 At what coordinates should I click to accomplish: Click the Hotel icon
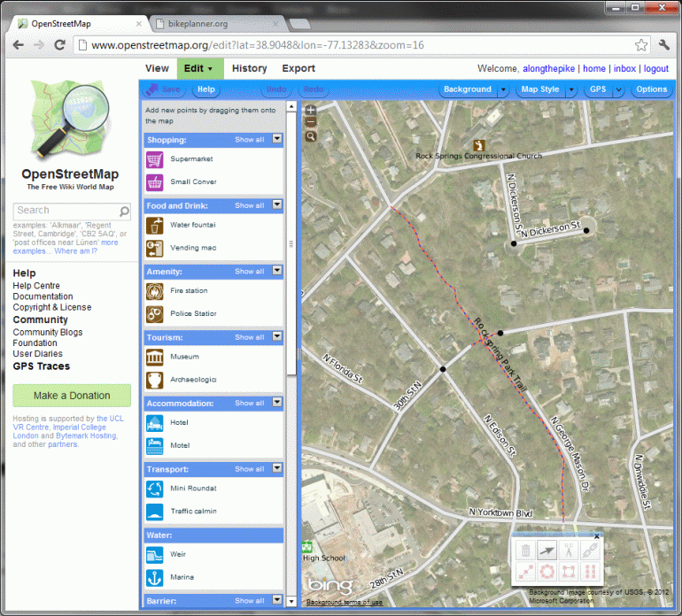point(154,423)
